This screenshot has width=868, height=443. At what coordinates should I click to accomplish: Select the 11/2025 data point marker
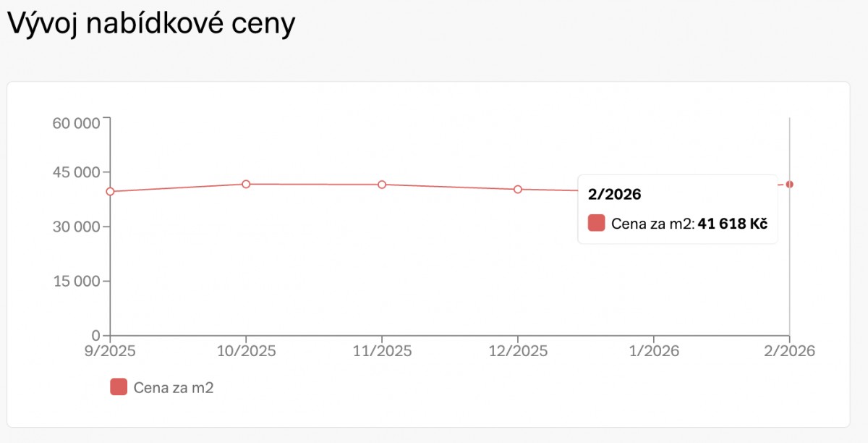point(382,185)
